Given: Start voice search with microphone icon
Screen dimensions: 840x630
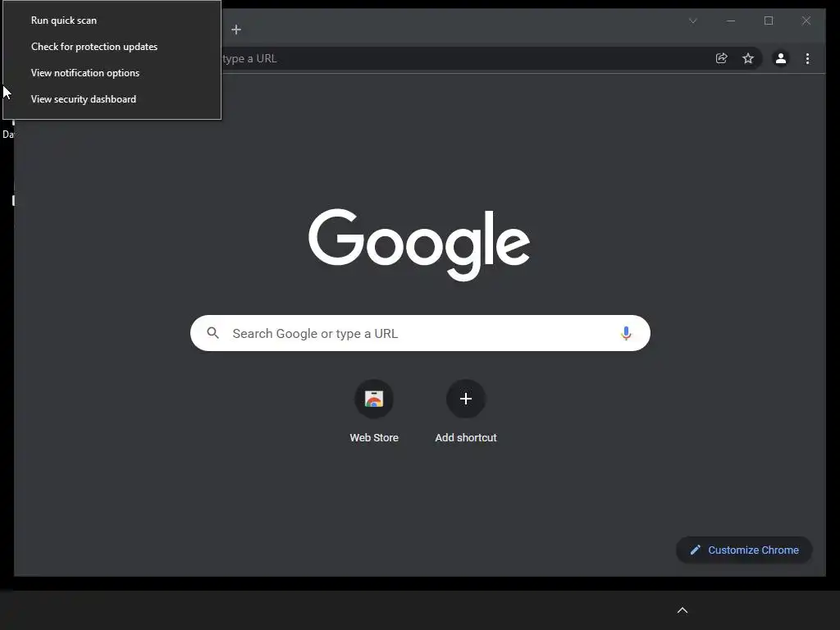Looking at the screenshot, I should click(626, 333).
